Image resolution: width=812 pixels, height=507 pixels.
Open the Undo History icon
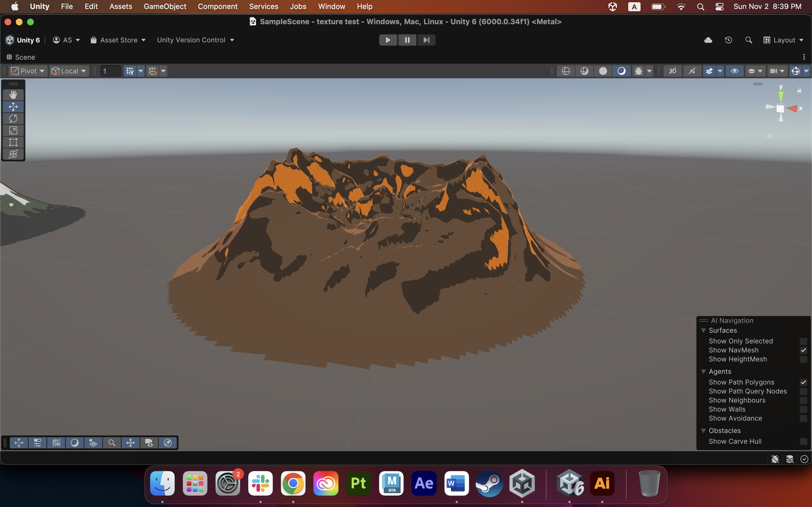tap(728, 40)
